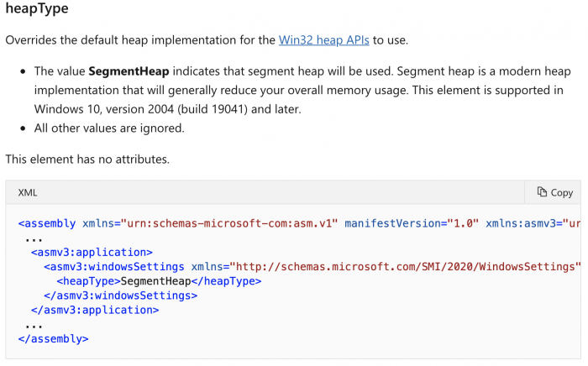
Task: Click the XML language label on code block
Action: point(28,192)
